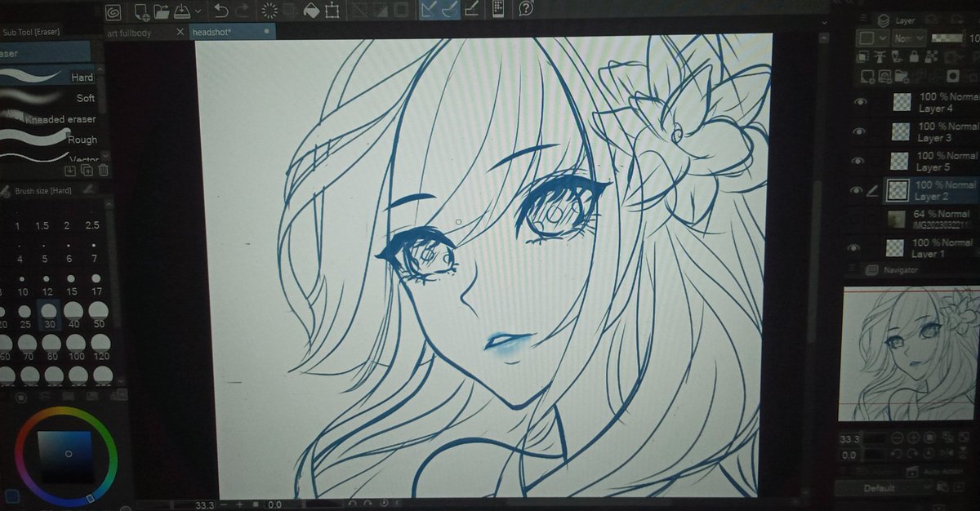Undo the last stroke
Viewport: 980px width, 511px height.
pyautogui.click(x=220, y=11)
